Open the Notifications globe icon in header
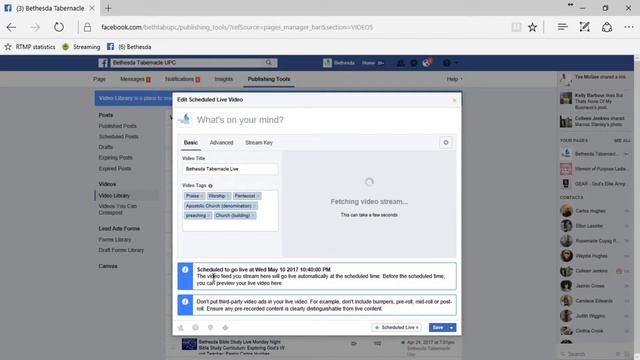This screenshot has width=640, height=360. click(427, 63)
